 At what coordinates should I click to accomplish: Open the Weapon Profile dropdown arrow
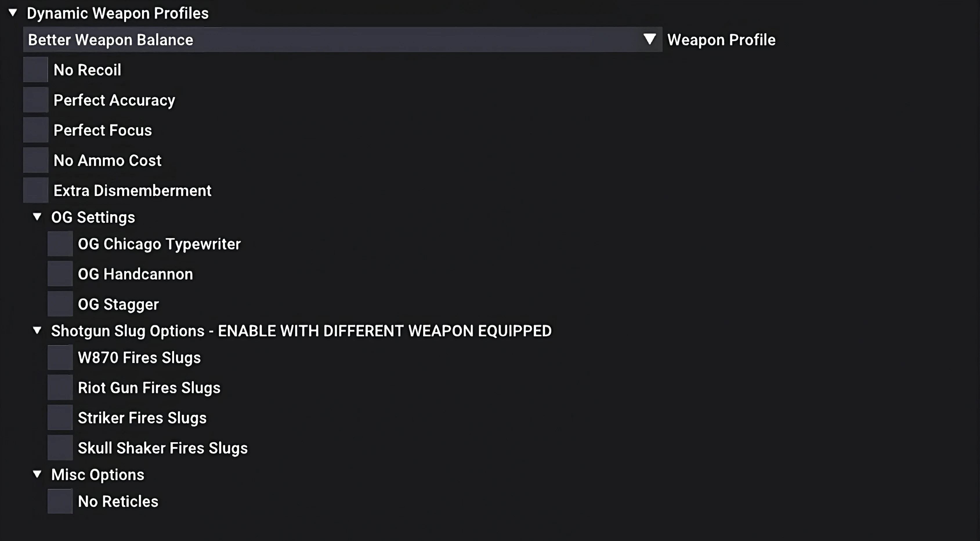click(649, 39)
